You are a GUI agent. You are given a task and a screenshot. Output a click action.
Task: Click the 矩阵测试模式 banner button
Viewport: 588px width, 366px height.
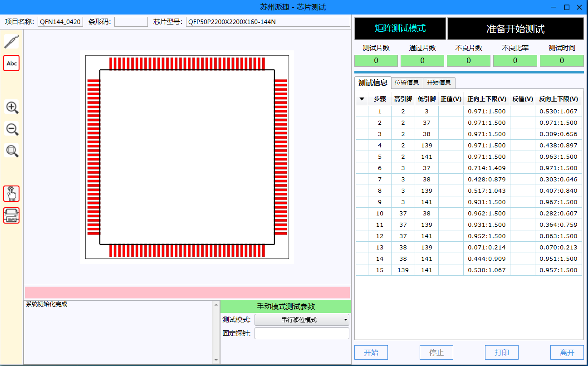(400, 29)
